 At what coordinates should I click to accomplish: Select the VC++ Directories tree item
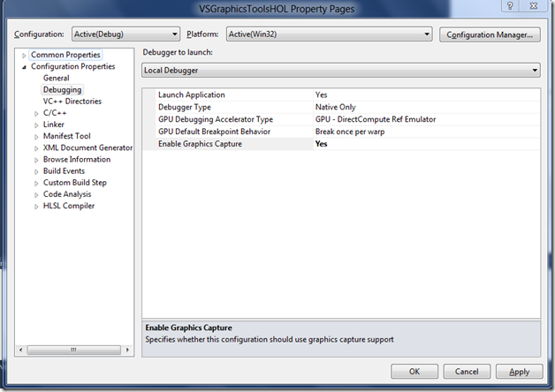(x=72, y=102)
